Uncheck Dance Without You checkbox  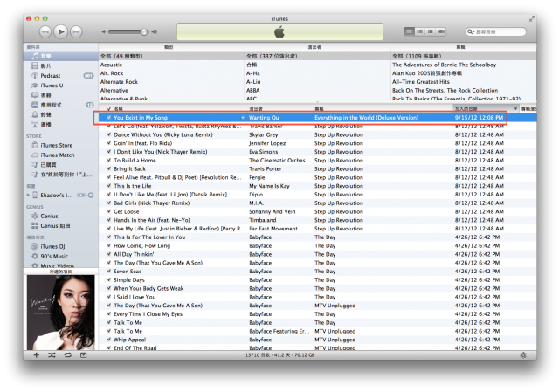point(109,134)
